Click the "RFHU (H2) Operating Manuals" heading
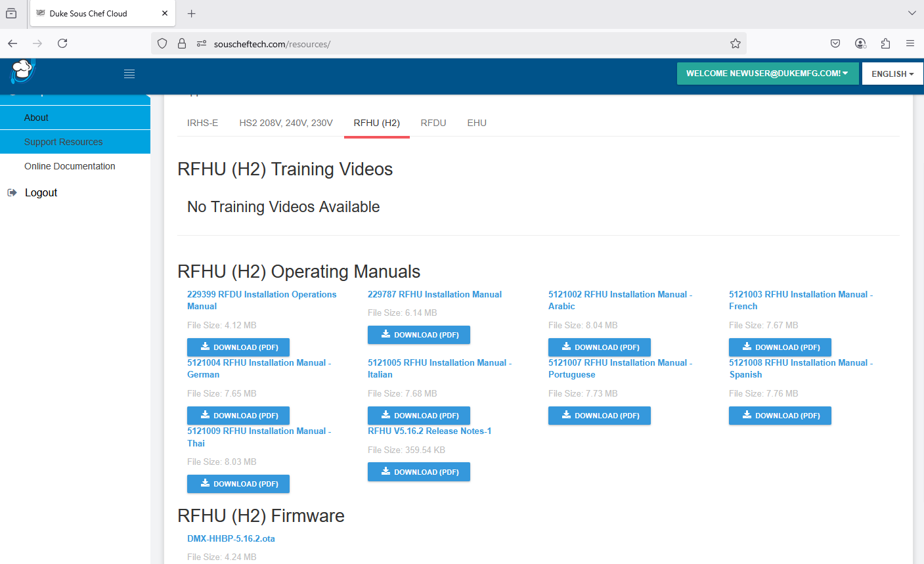This screenshot has height=564, width=924. coord(299,271)
